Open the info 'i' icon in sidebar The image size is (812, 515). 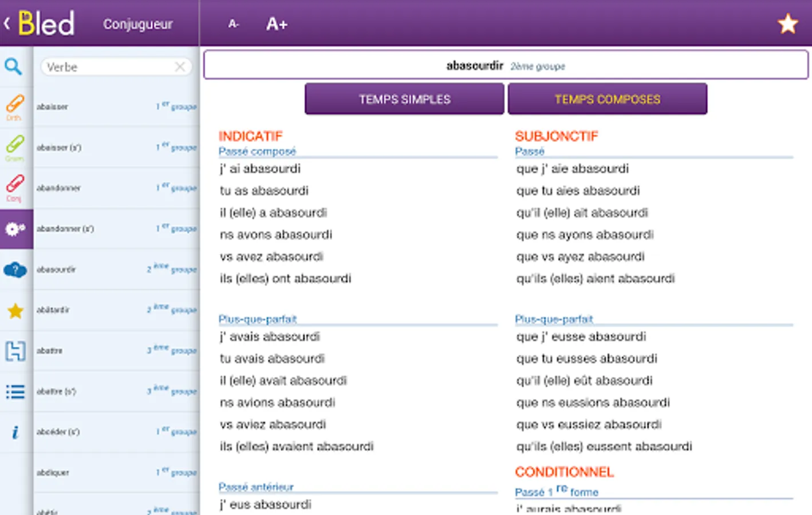coord(15,433)
